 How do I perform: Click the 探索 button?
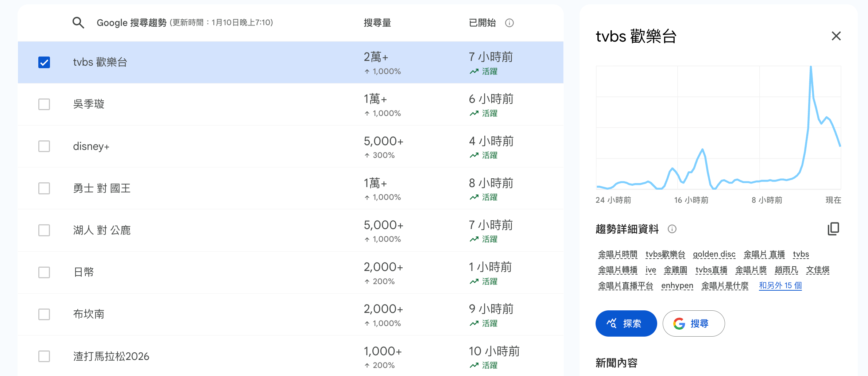pos(626,323)
